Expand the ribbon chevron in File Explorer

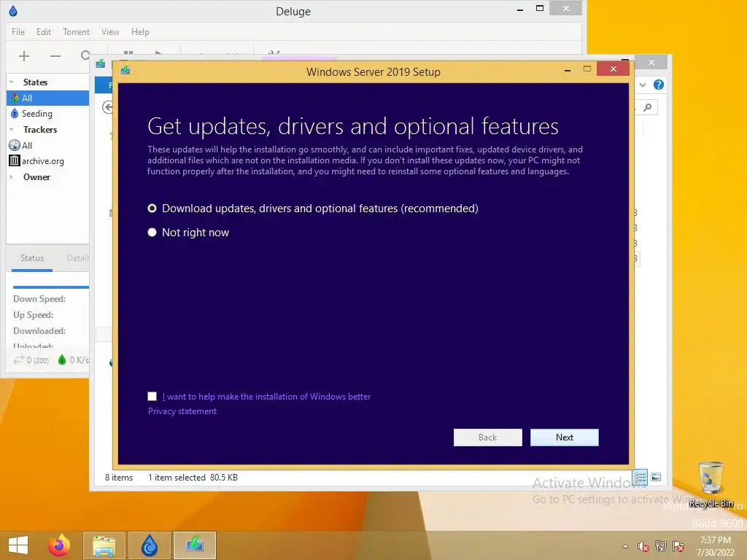click(x=643, y=85)
